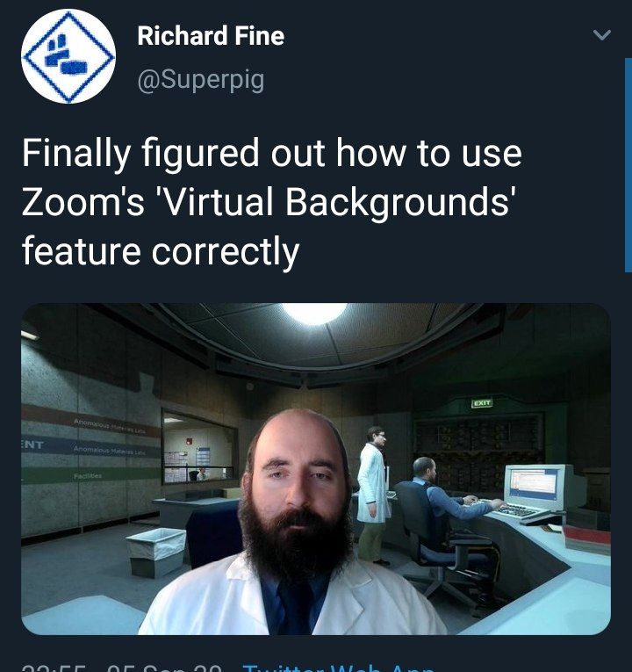The image size is (632, 672).
Task: Click the red book on the desk
Action: point(586,539)
